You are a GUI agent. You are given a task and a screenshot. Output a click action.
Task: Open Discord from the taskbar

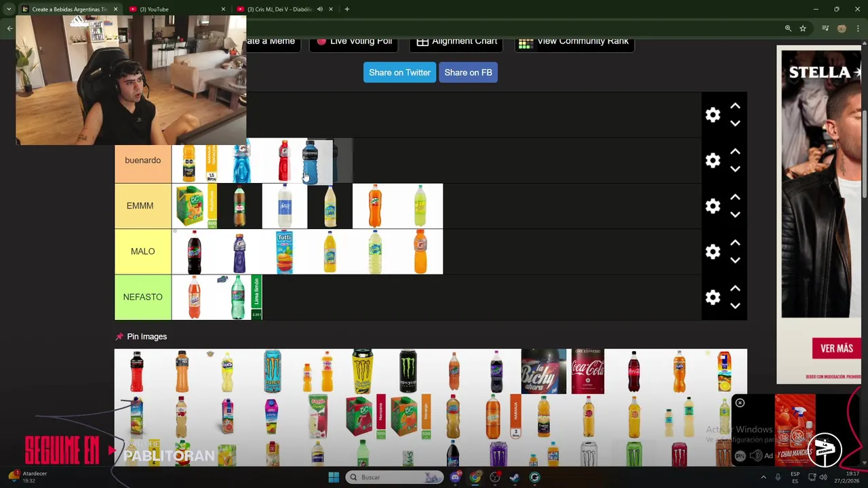coord(455,477)
